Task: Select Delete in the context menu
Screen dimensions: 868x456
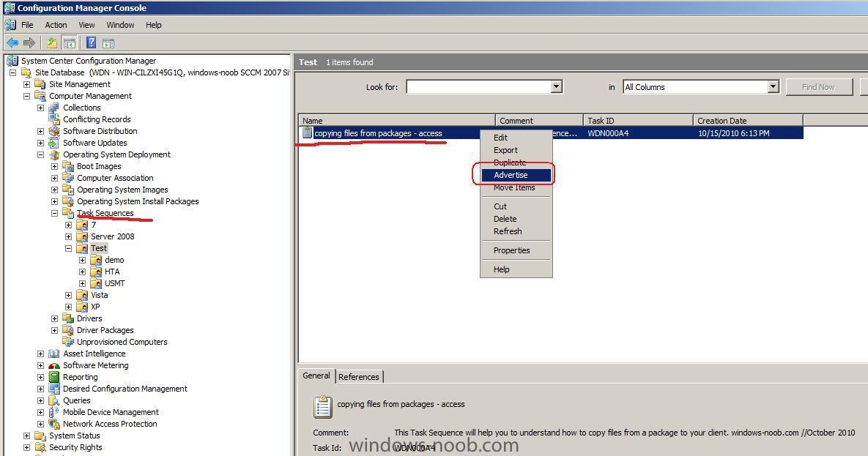Action: (x=516, y=219)
